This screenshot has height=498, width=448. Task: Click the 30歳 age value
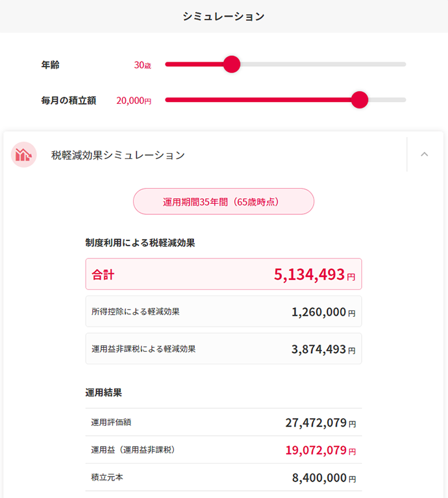[142, 65]
